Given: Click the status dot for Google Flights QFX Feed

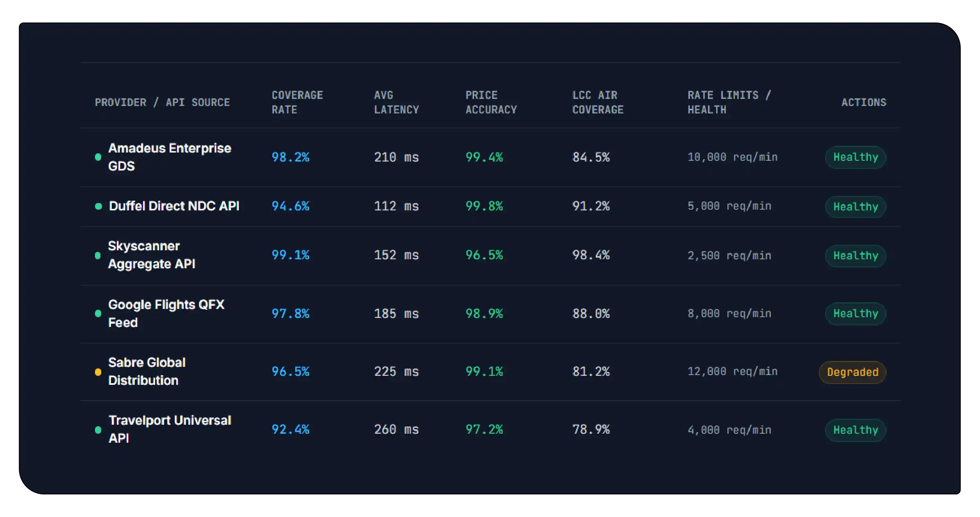Looking at the screenshot, I should pyautogui.click(x=98, y=313).
